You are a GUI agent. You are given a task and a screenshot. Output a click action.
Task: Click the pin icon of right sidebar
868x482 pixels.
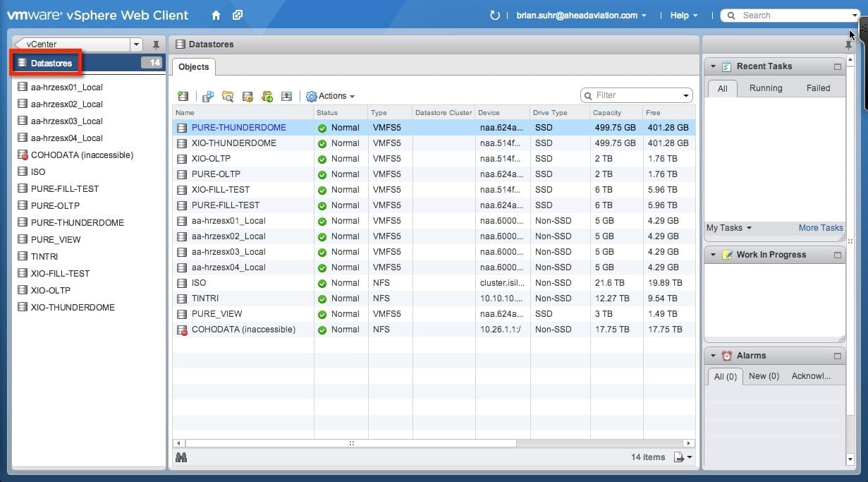pos(848,44)
